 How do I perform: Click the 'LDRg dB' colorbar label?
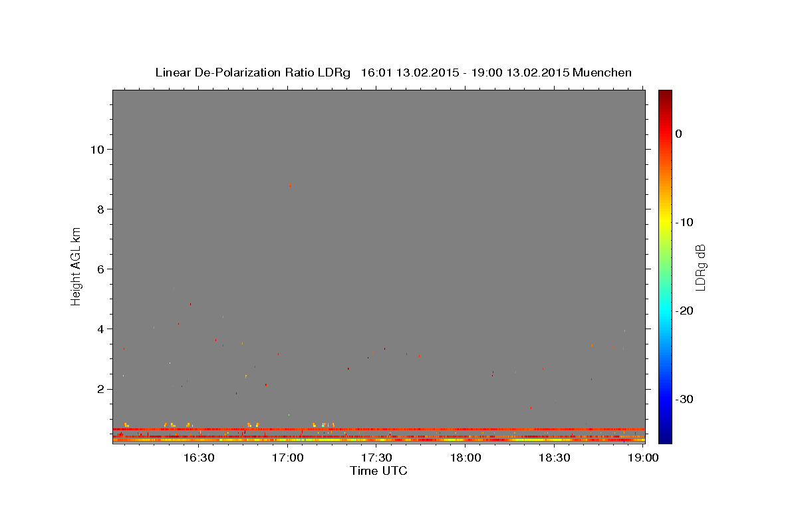tap(700, 267)
